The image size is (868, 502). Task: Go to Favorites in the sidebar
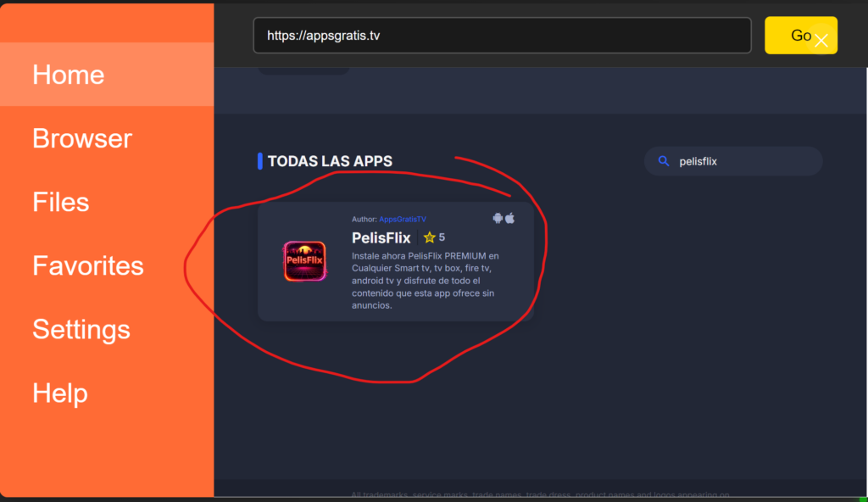(88, 265)
